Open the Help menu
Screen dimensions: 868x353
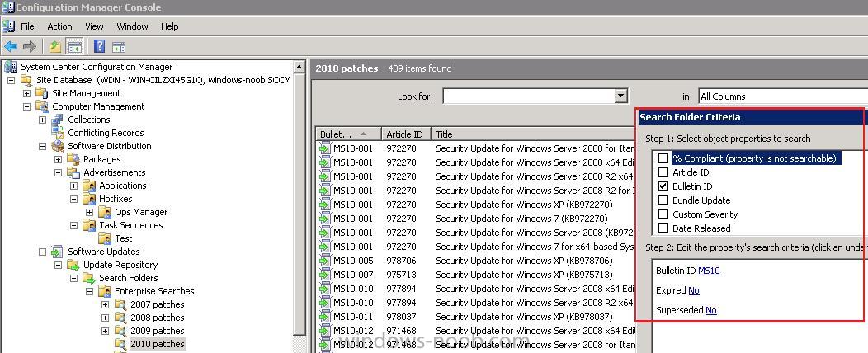(169, 26)
